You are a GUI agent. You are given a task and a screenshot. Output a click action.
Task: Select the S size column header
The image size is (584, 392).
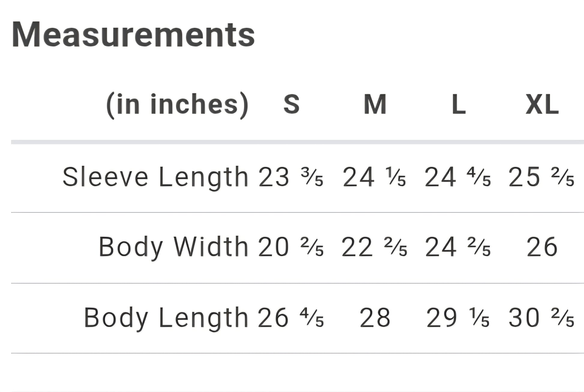click(291, 104)
